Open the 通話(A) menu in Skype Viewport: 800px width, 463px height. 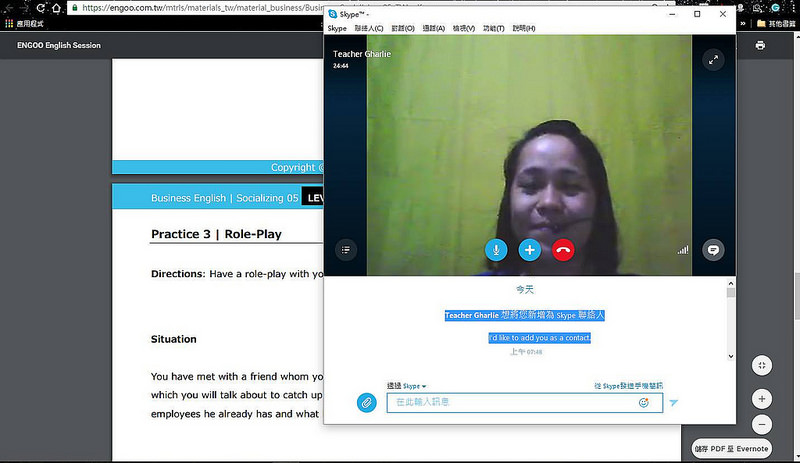pyautogui.click(x=434, y=28)
